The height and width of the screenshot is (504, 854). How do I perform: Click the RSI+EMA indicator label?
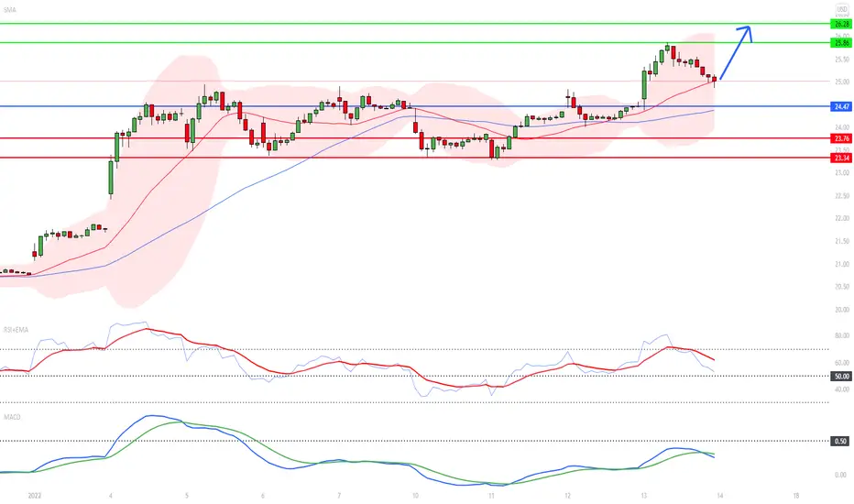[x=16, y=330]
